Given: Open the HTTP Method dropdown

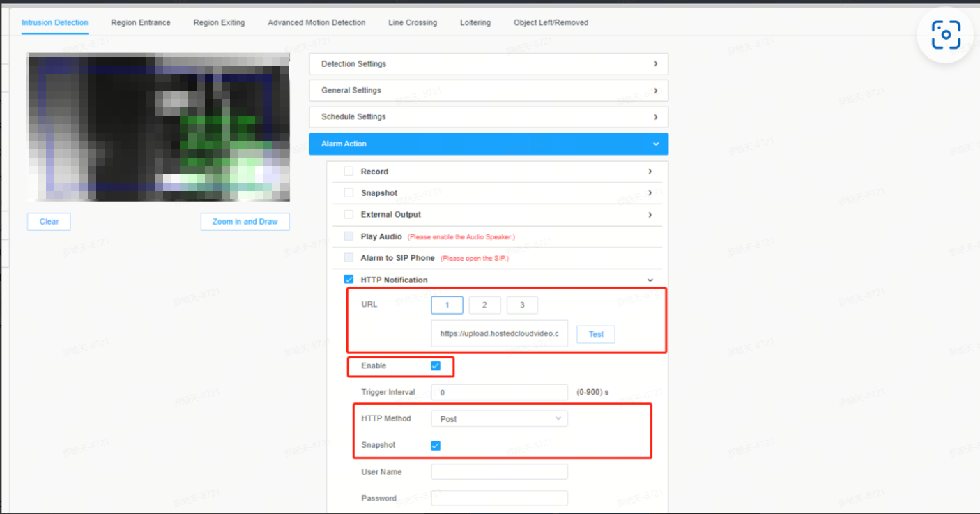Looking at the screenshot, I should tap(499, 418).
